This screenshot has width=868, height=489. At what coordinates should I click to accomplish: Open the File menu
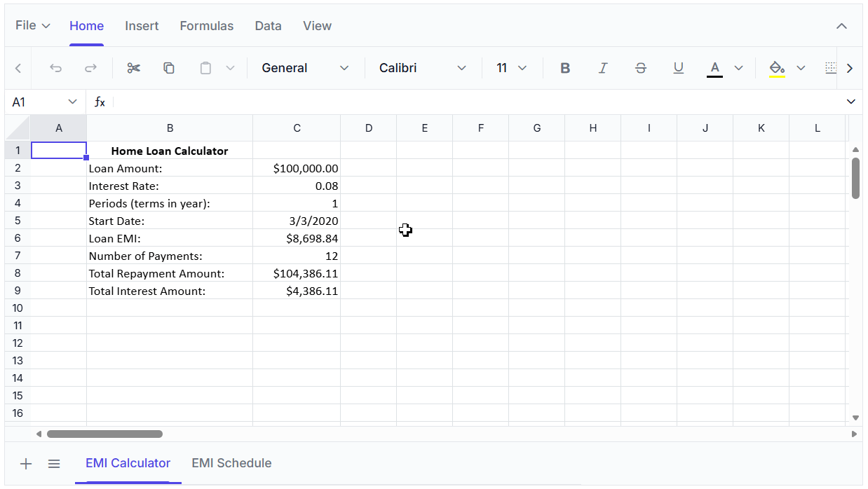33,26
